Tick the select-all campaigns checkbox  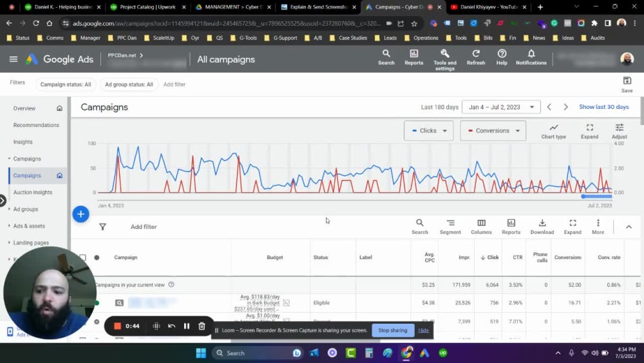[x=83, y=257]
